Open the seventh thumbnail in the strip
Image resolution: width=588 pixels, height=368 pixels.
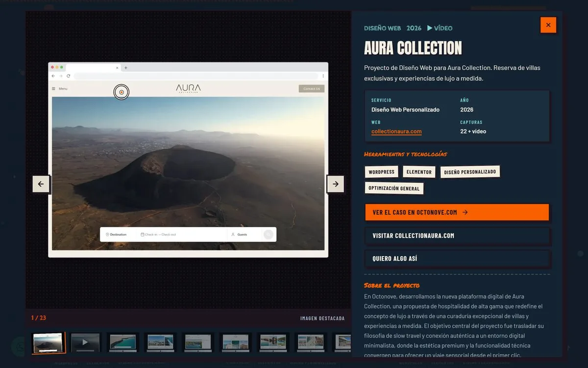[273, 342]
